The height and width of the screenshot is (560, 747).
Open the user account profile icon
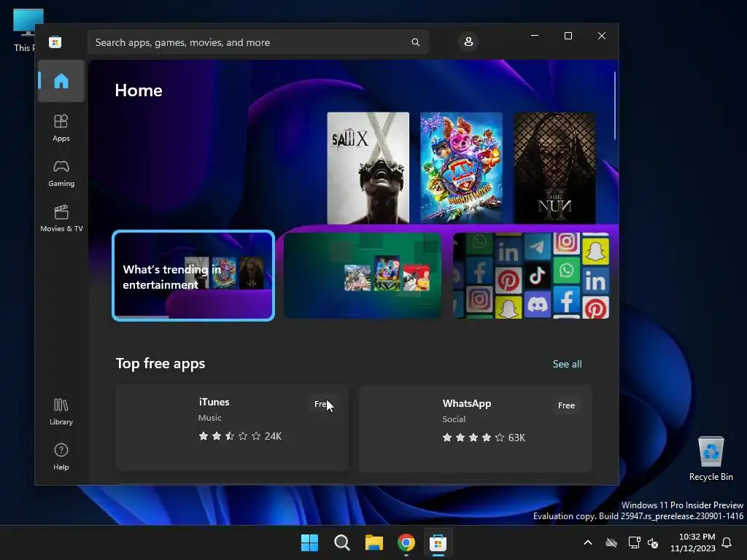pos(468,42)
